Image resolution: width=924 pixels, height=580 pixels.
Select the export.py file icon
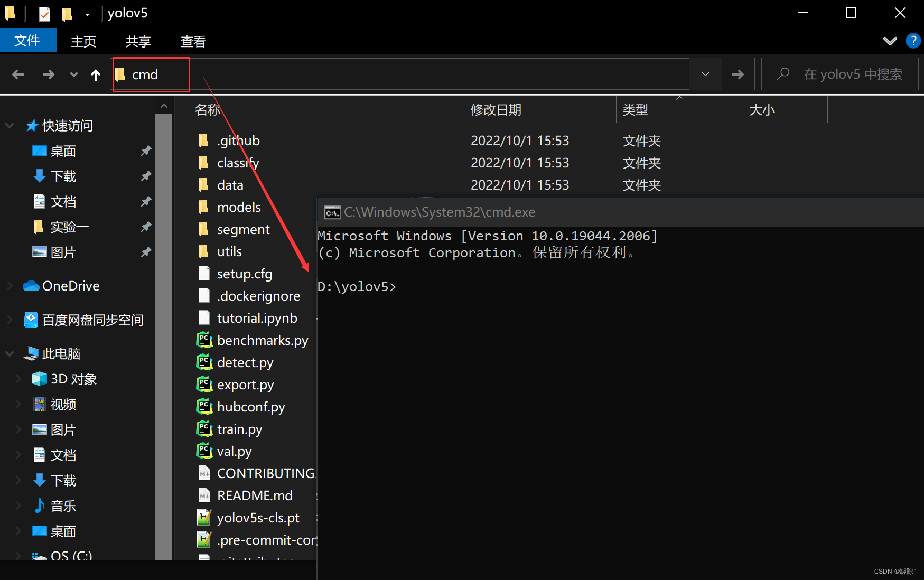coord(204,385)
